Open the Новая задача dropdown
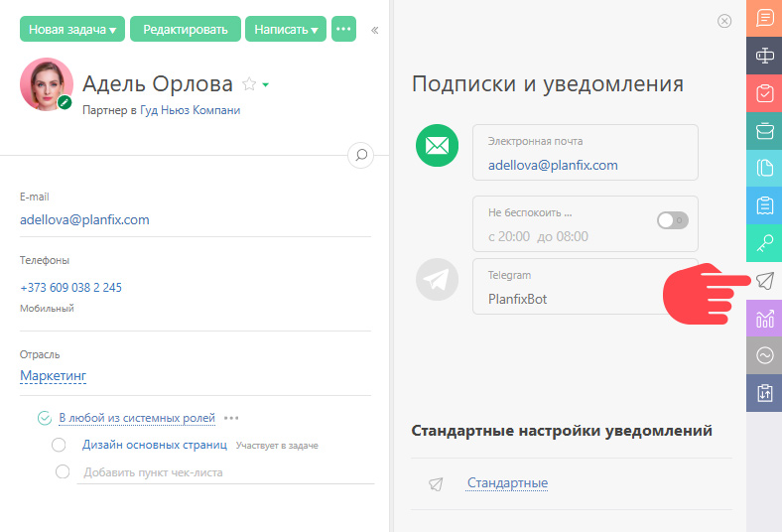This screenshot has width=782, height=532. click(x=72, y=29)
